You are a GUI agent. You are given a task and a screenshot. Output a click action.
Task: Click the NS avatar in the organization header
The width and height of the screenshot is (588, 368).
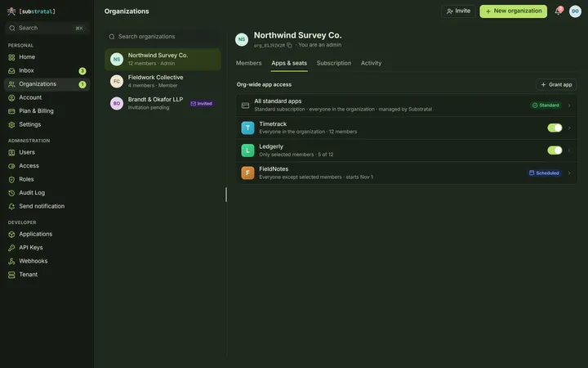pos(242,39)
